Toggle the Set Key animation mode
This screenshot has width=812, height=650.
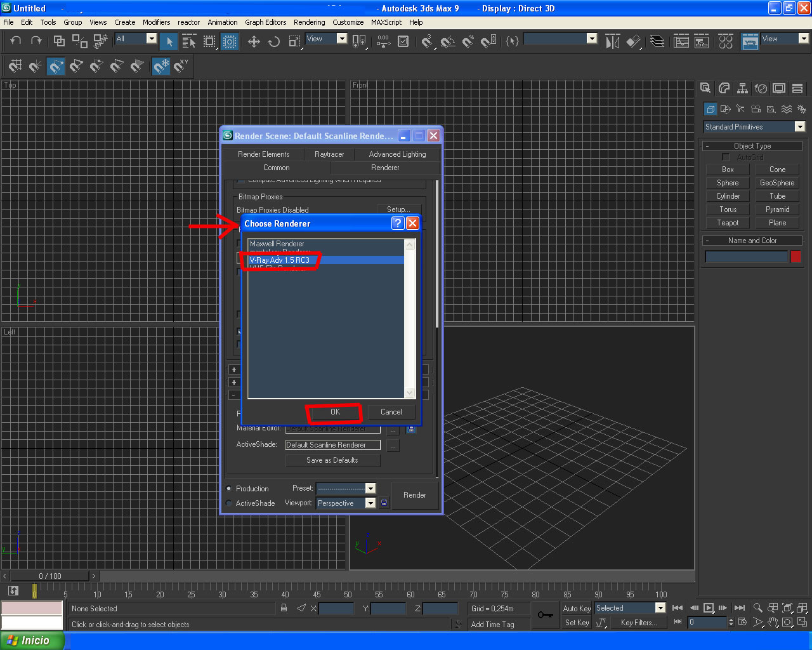click(577, 623)
